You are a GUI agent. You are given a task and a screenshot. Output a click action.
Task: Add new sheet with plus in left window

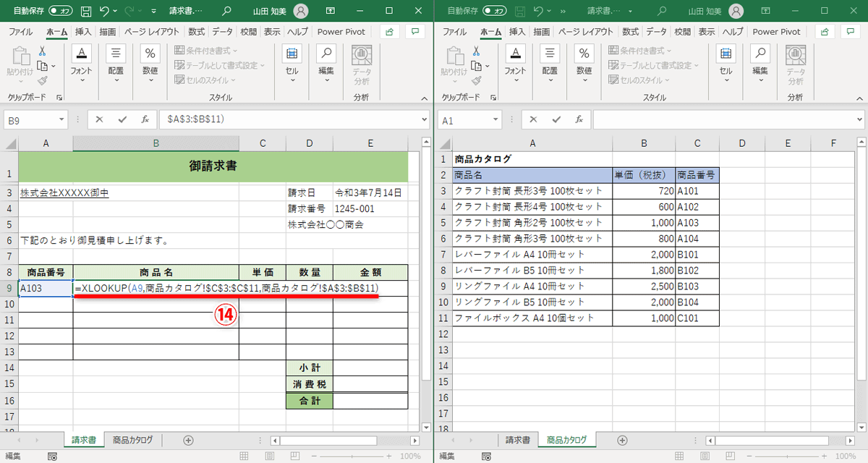188,440
